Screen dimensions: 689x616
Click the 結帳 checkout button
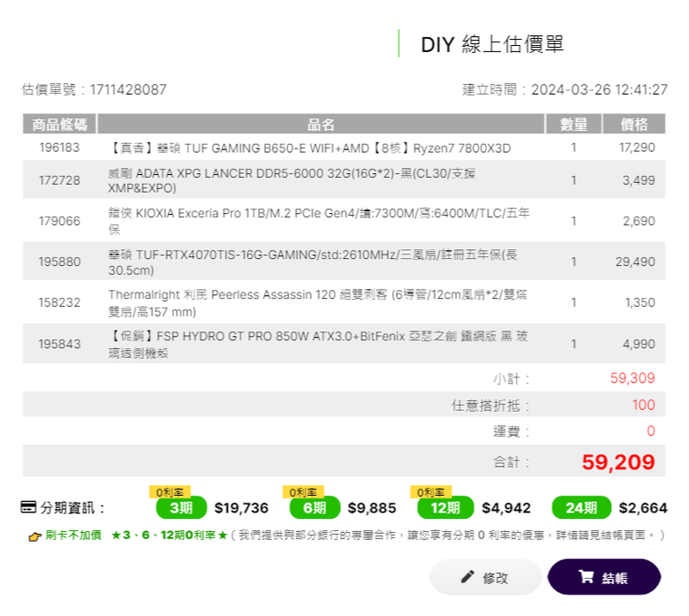point(603,577)
